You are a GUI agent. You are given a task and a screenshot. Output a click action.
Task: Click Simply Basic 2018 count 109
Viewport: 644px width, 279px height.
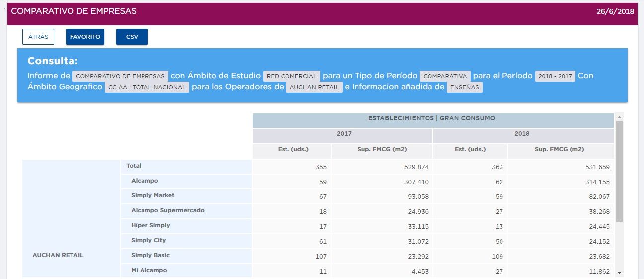[x=497, y=257]
